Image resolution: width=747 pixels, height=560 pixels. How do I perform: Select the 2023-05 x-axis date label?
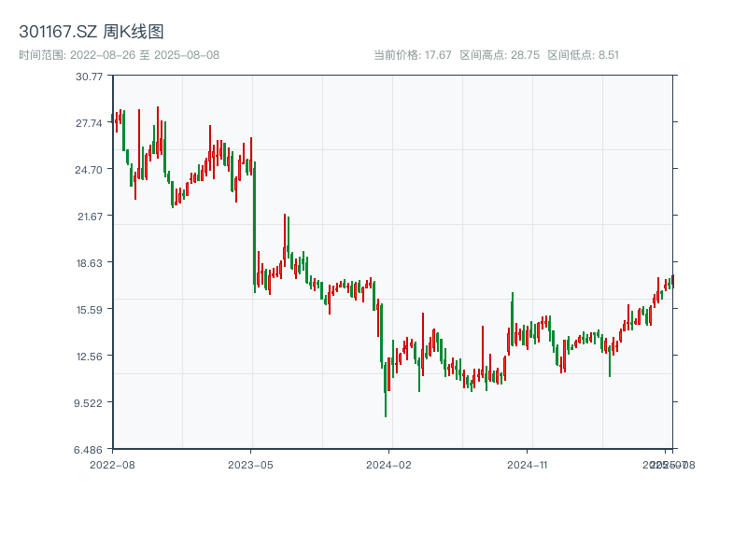[251, 464]
